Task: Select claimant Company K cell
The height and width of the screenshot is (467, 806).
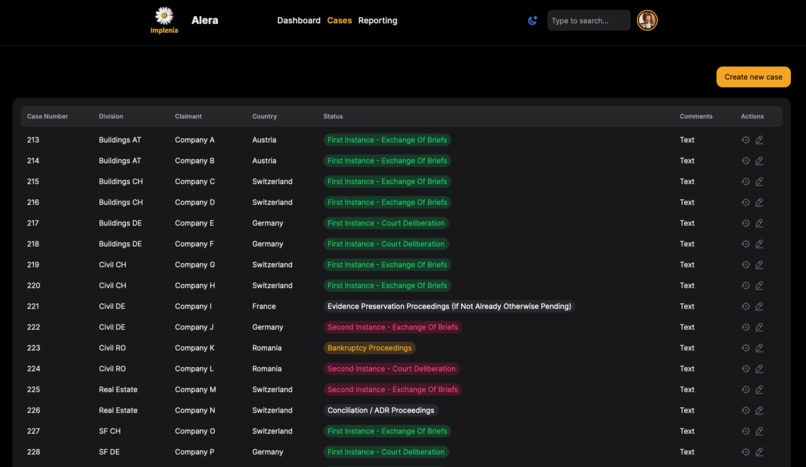Action: 194,348
